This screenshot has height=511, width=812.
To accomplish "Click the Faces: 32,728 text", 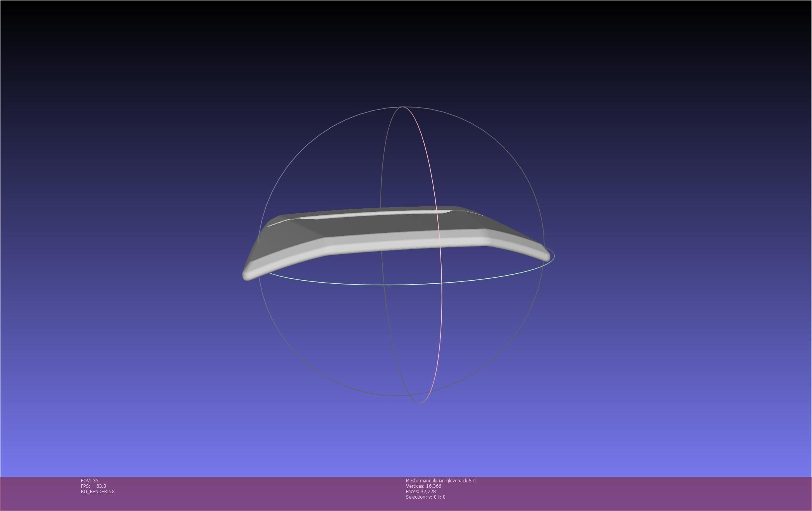I will (421, 491).
